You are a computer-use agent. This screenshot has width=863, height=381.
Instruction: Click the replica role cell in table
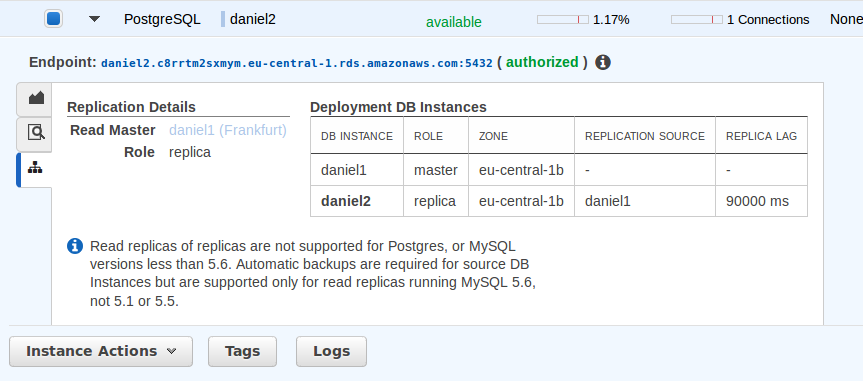pos(435,202)
